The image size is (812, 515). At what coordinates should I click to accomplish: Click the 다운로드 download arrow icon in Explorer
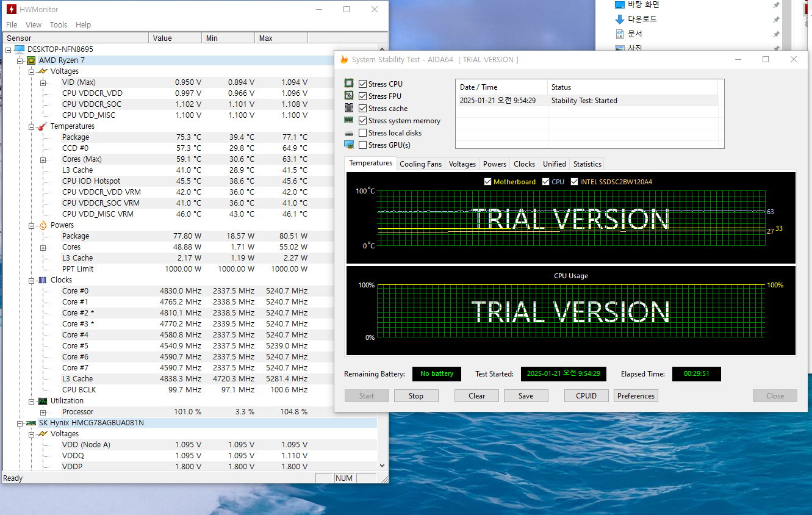[x=620, y=19]
